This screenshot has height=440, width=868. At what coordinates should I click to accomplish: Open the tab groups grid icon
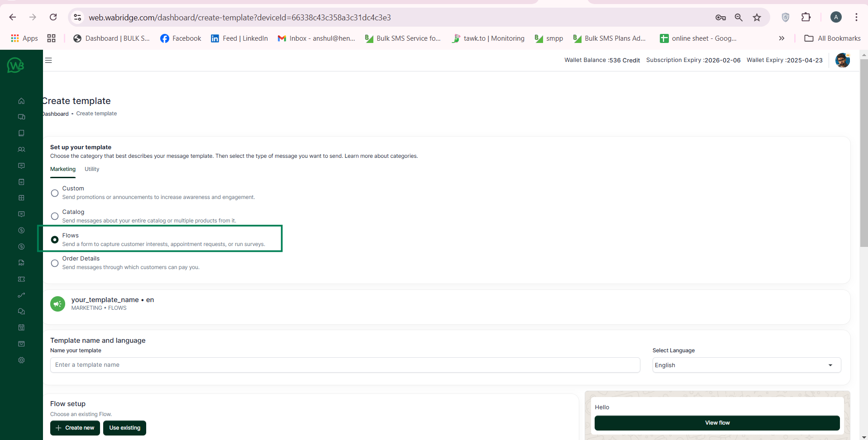[x=52, y=38]
